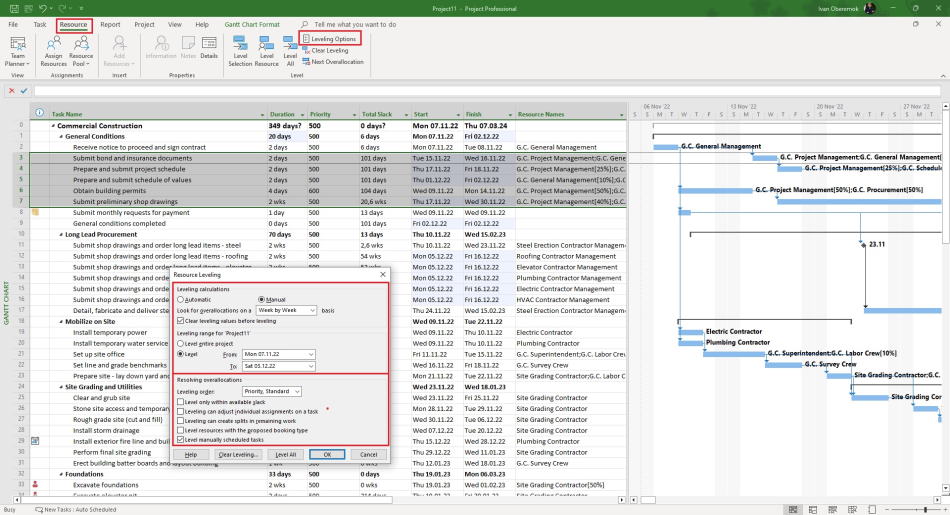Screen dimensions: 950x515
Task: Open the Task Name column filter arrow
Action: click(x=262, y=115)
